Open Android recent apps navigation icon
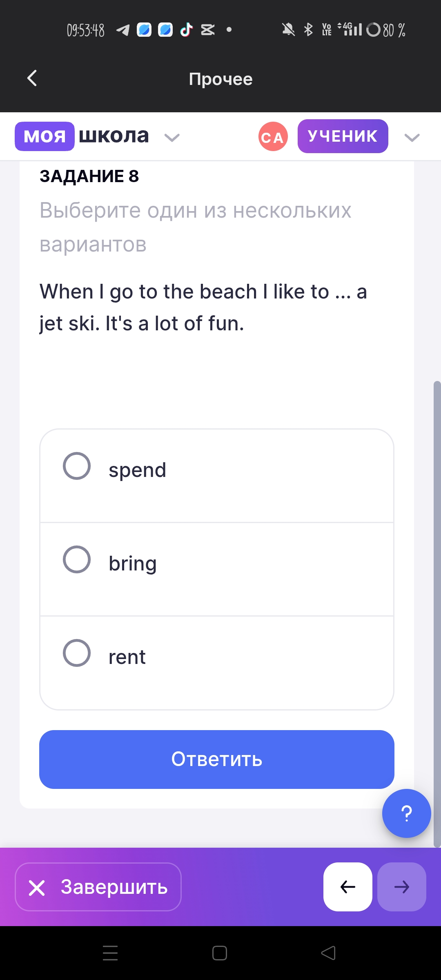 110,953
